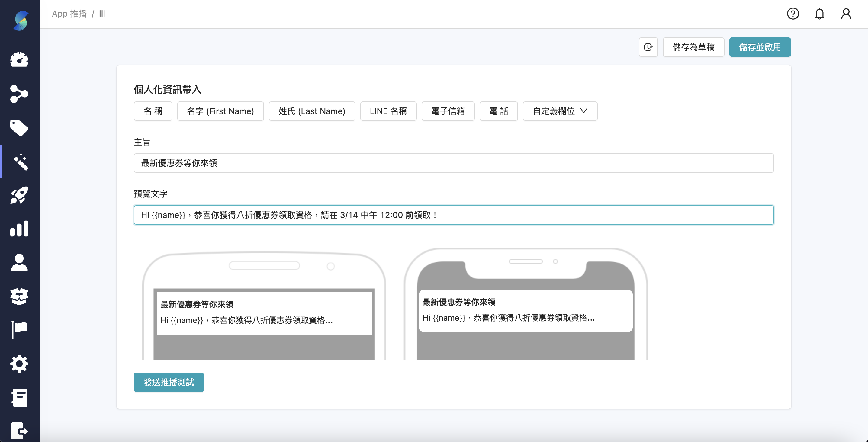Open the dashboard via speedometer icon
The image size is (868, 442).
[x=19, y=60]
